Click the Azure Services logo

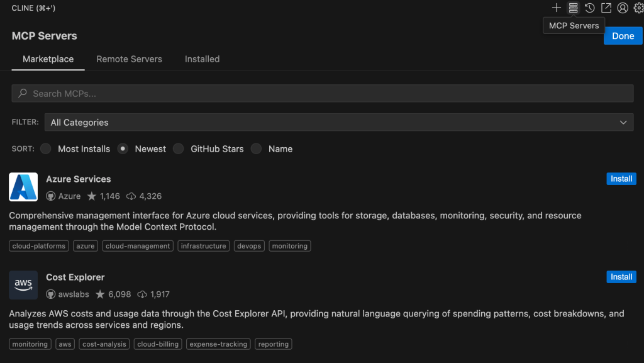coord(23,187)
